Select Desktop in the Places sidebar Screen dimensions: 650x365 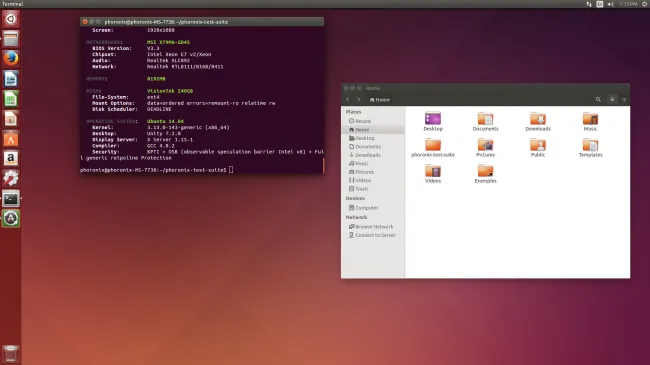point(373,138)
